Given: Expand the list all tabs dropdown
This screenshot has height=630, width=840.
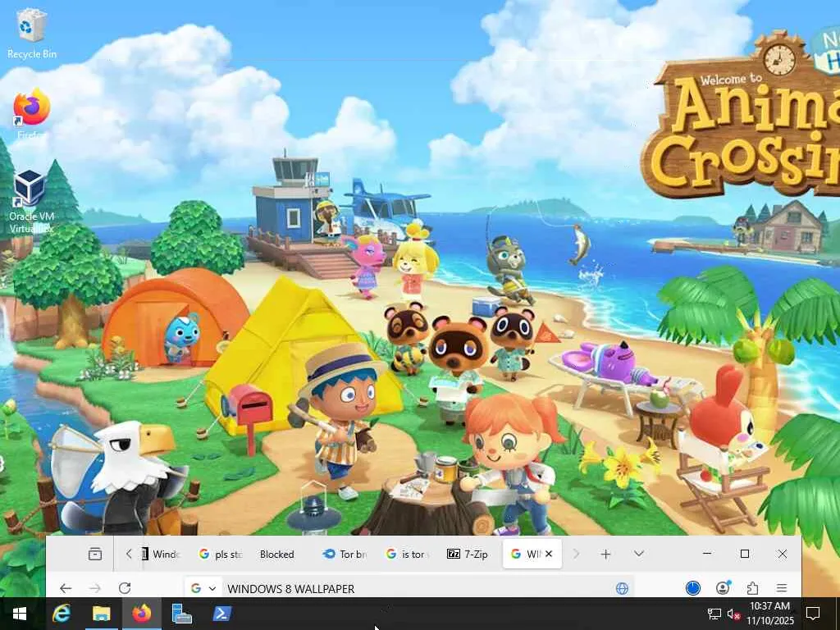Looking at the screenshot, I should [638, 554].
